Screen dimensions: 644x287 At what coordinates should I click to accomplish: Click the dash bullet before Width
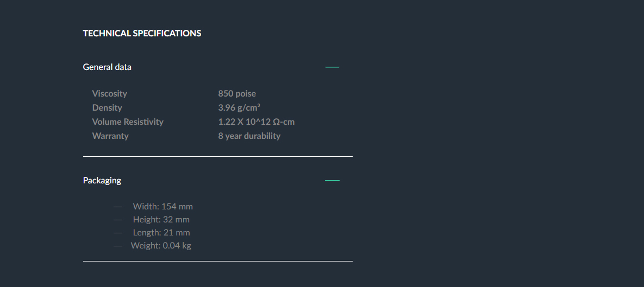118,207
